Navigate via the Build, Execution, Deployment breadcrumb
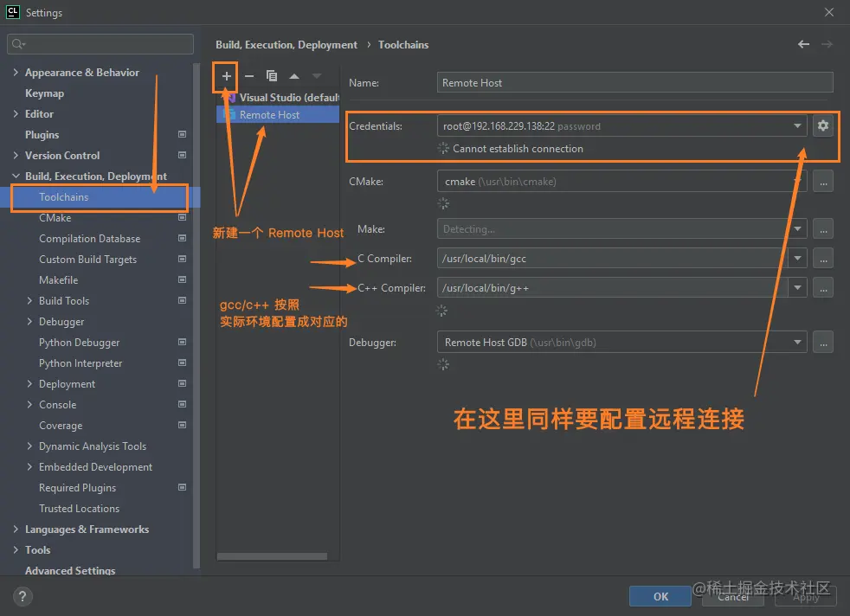The image size is (850, 616). (287, 44)
